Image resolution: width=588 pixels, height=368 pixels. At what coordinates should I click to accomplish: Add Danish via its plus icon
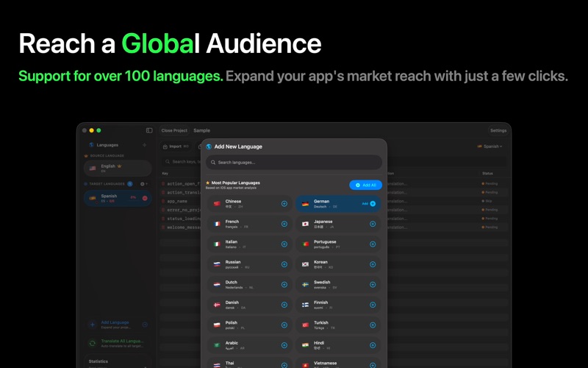(284, 305)
